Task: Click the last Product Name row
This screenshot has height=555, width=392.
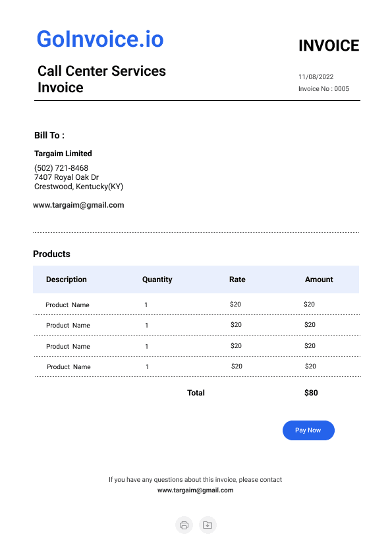Action: click(x=198, y=366)
